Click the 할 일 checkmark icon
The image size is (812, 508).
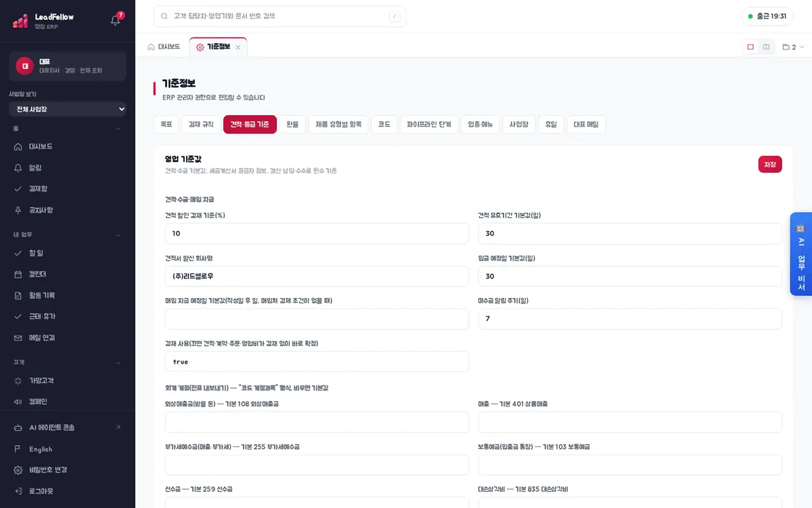coord(18,253)
